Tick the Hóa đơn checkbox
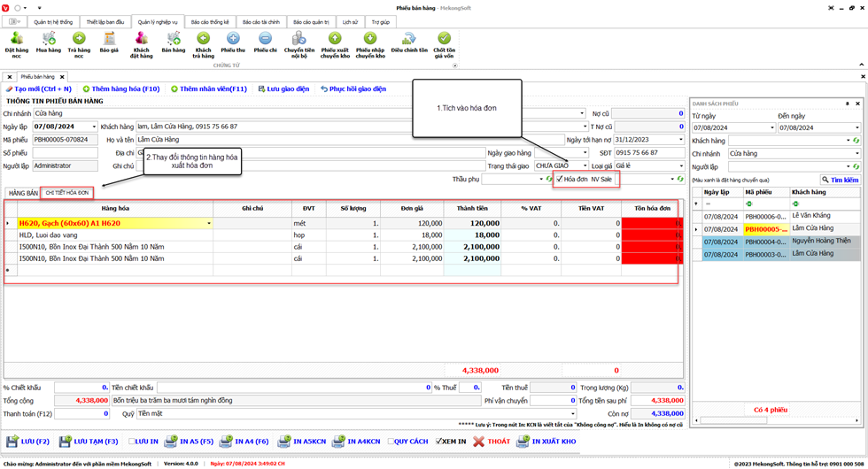The image size is (868, 469). (x=559, y=179)
